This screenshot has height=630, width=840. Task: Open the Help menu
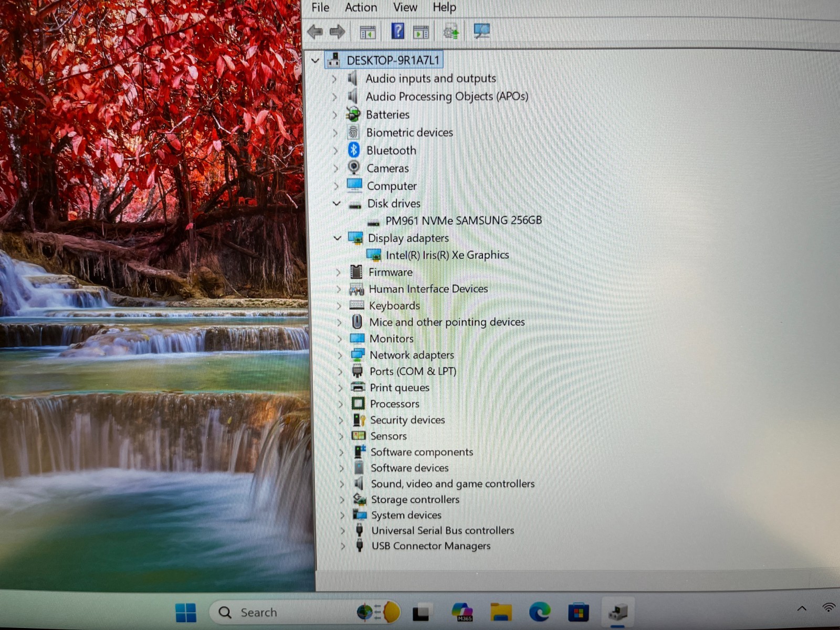[x=444, y=7]
